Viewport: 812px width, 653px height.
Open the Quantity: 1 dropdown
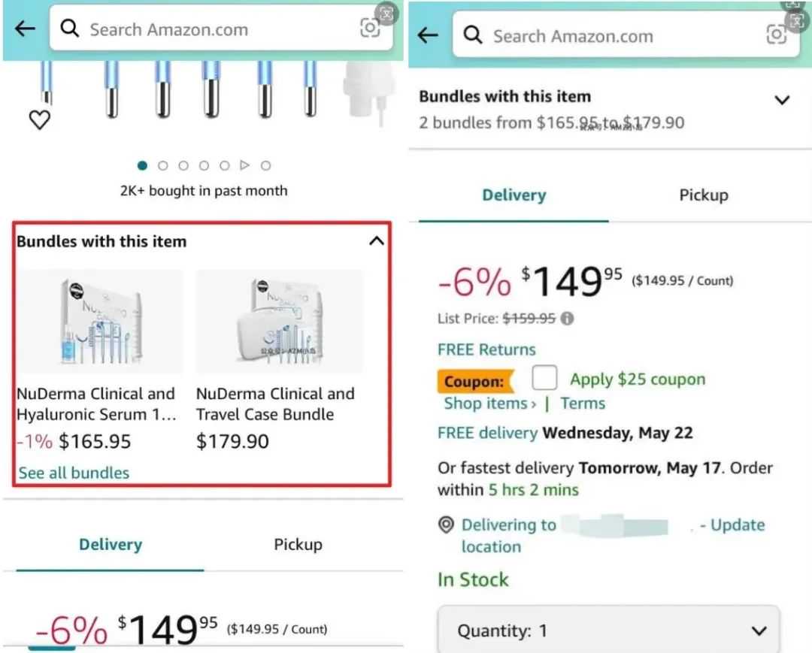[609, 630]
